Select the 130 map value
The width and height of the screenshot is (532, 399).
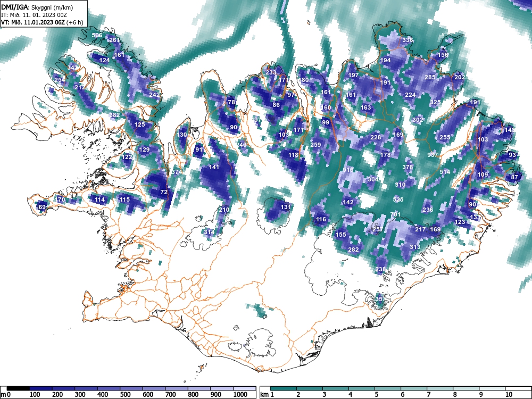pyautogui.click(x=182, y=135)
